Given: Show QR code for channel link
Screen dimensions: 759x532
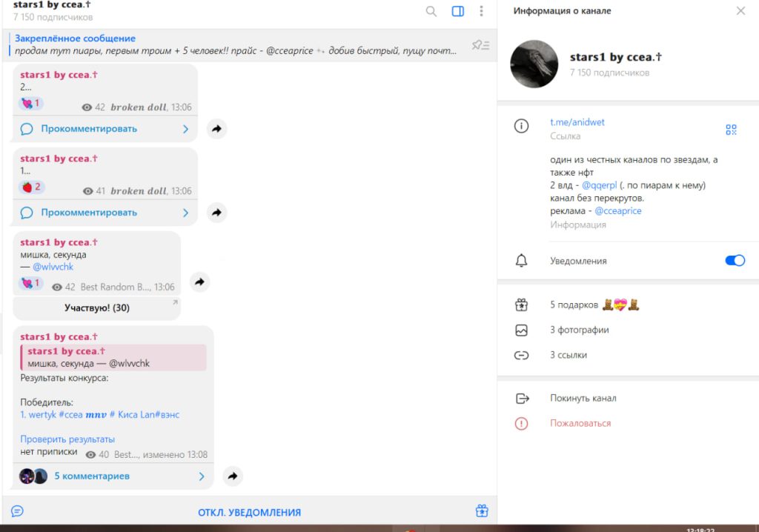Looking at the screenshot, I should tap(731, 130).
